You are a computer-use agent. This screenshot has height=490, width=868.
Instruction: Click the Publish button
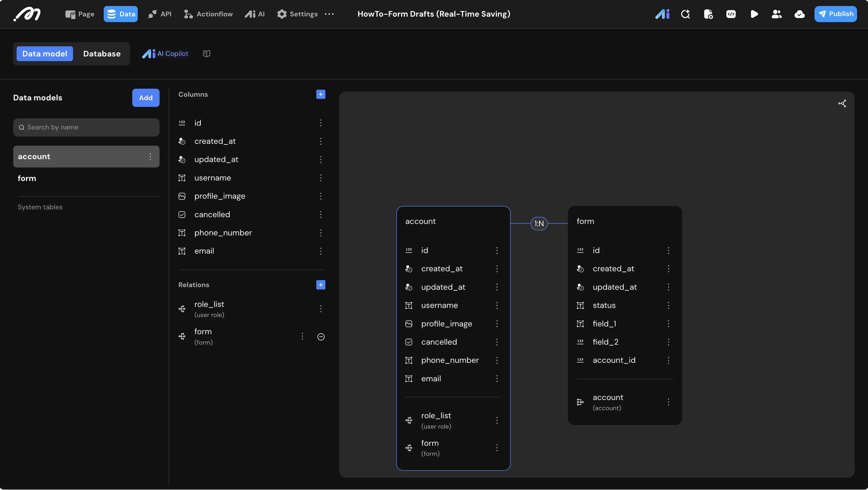tap(836, 14)
